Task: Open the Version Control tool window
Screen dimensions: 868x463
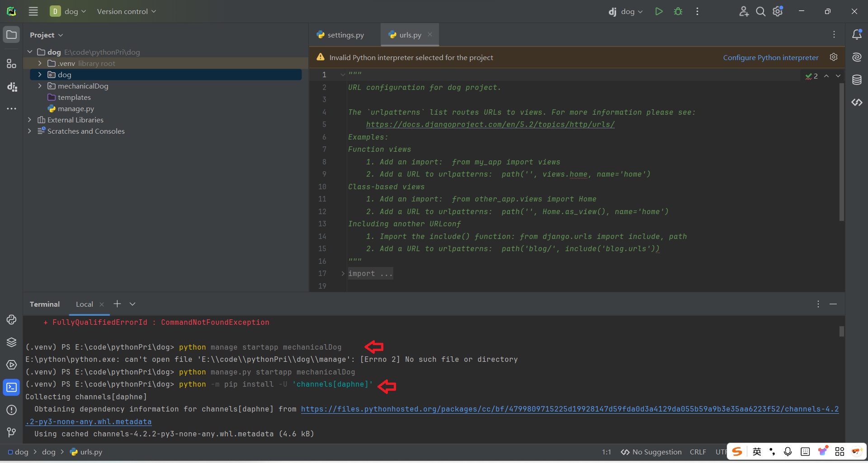Action: coord(11,433)
